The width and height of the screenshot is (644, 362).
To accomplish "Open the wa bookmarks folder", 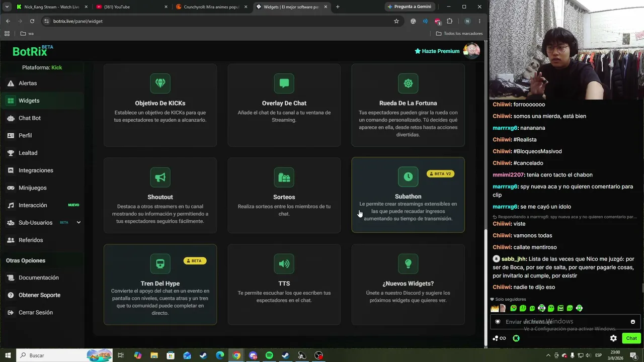I will click(27, 34).
